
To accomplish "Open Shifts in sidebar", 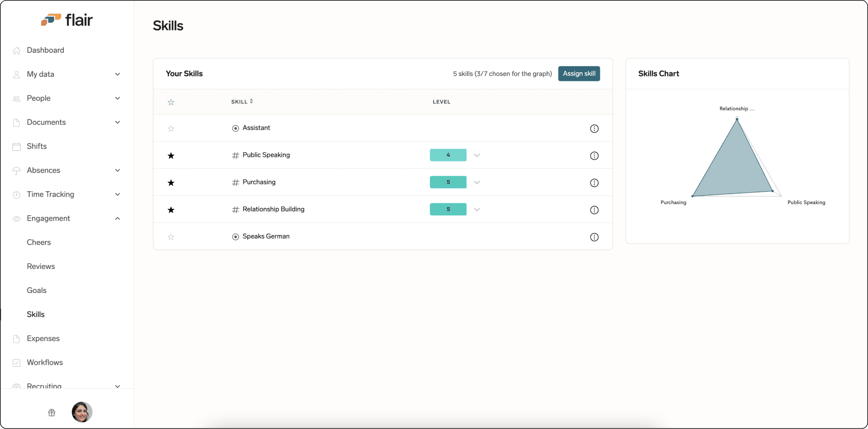I will [37, 146].
